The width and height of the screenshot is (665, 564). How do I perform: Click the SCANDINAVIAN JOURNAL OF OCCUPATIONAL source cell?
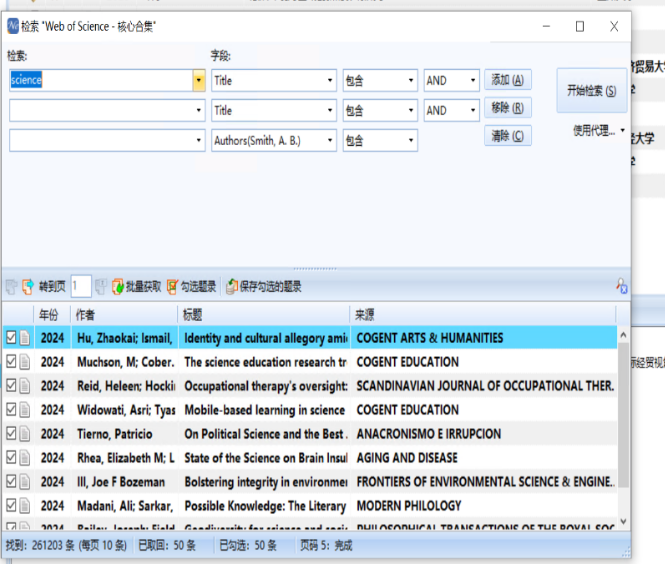tap(483, 386)
